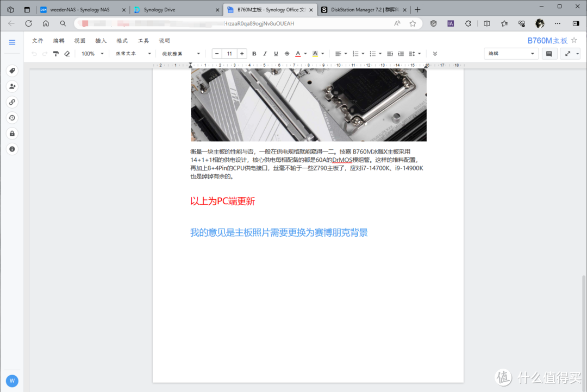Open the document information icon
The height and width of the screenshot is (392, 587).
pos(12,149)
